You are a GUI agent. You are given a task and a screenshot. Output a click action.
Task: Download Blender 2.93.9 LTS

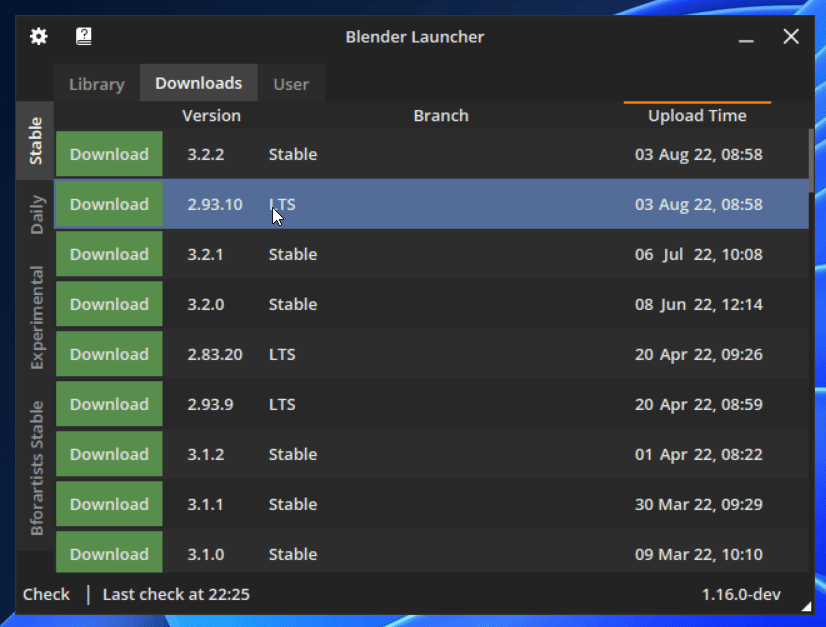[x=110, y=404]
